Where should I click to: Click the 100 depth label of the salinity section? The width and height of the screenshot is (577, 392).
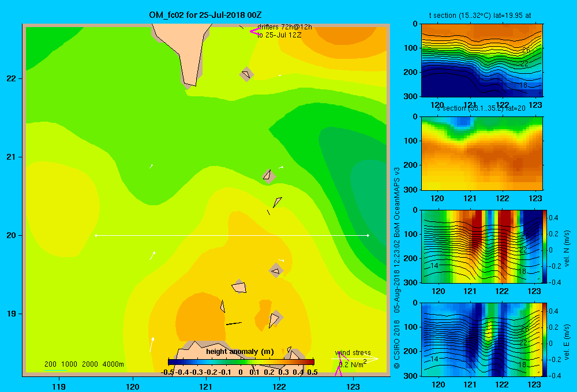(411, 141)
